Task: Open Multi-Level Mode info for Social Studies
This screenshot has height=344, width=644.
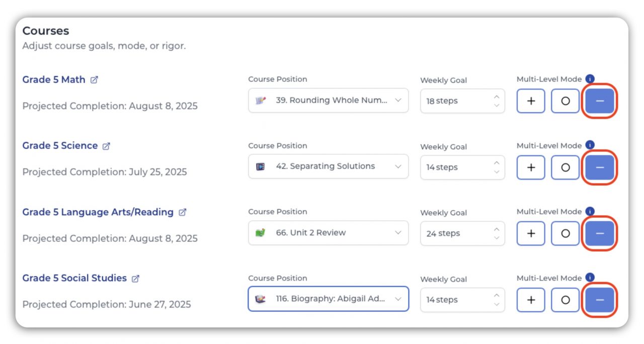Action: [590, 278]
